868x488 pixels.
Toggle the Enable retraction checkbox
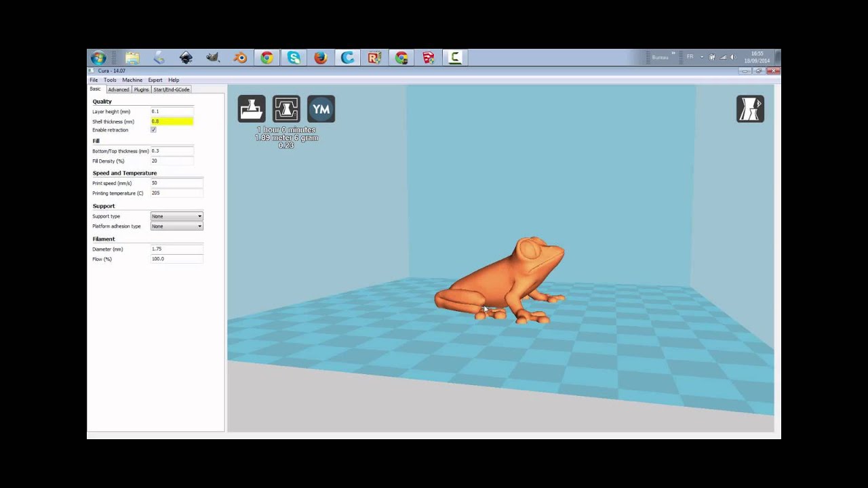[x=153, y=129]
